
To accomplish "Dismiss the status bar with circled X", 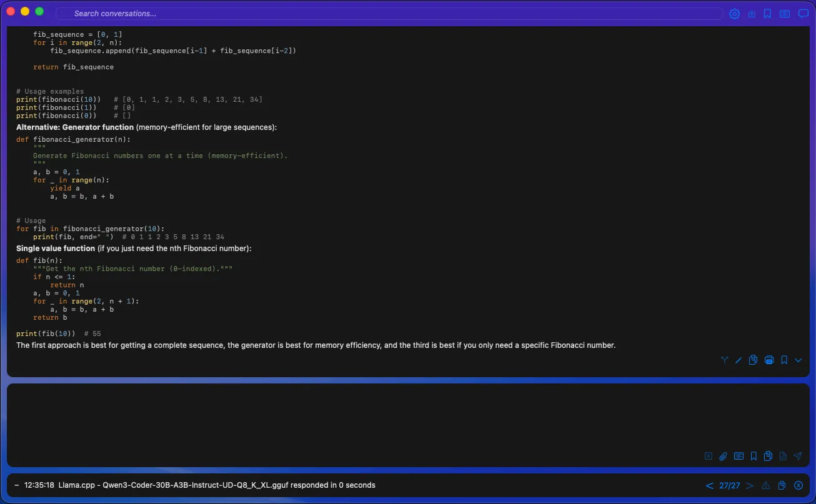I will 798,485.
